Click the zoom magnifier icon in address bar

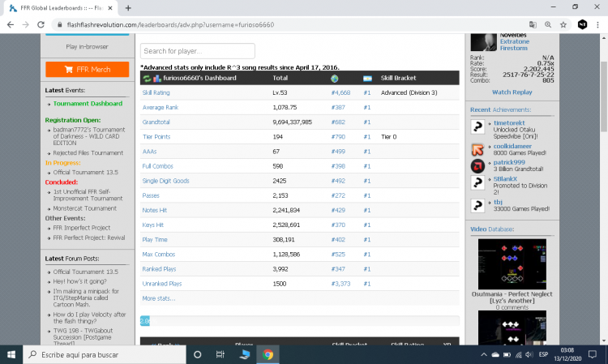[x=548, y=24]
